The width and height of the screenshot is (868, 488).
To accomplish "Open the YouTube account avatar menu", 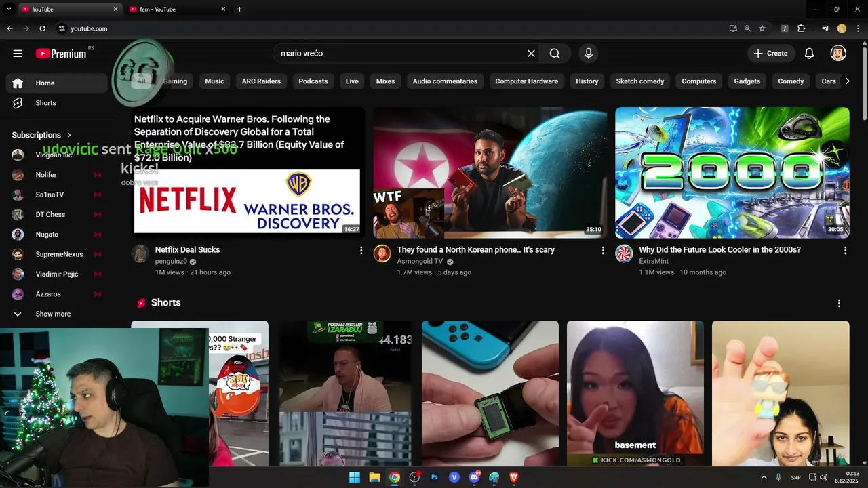I will (x=838, y=54).
